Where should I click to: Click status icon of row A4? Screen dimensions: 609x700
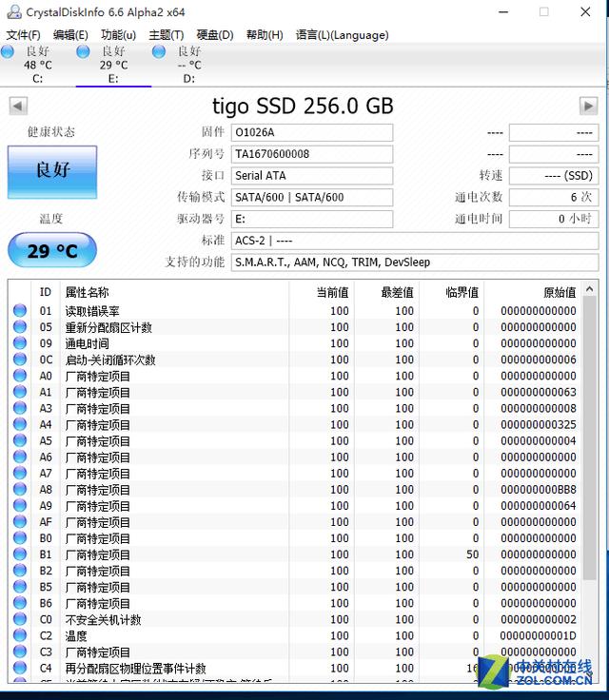point(20,424)
